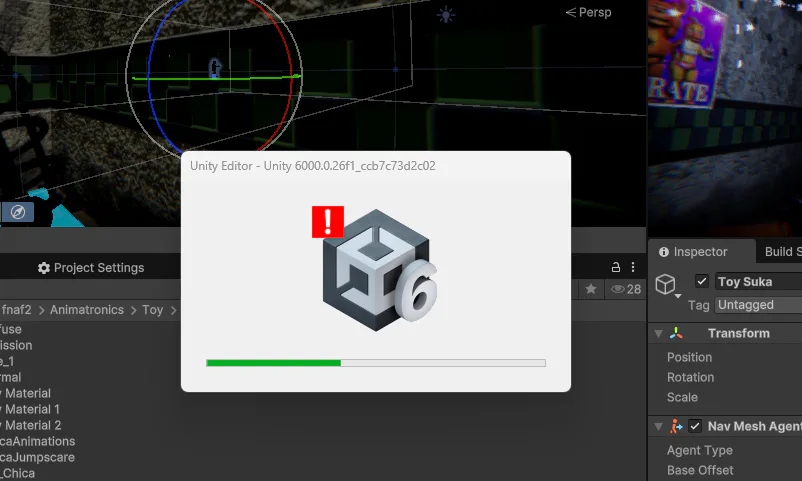Click the Transform component header title

tap(739, 333)
